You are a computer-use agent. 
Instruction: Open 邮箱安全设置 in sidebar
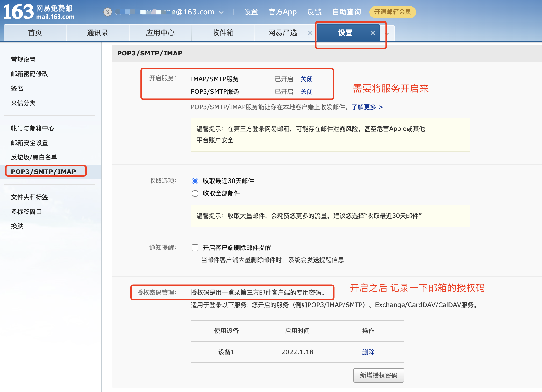pyautogui.click(x=30, y=143)
